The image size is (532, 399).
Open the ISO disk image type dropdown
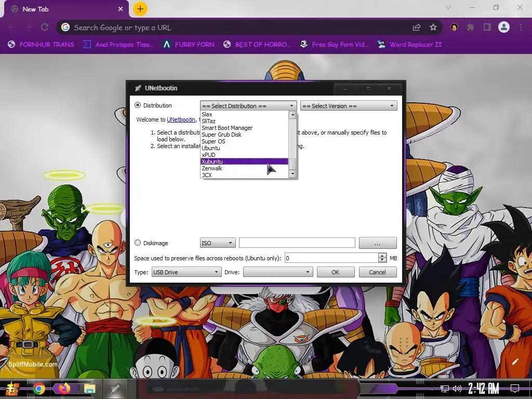[x=218, y=243]
